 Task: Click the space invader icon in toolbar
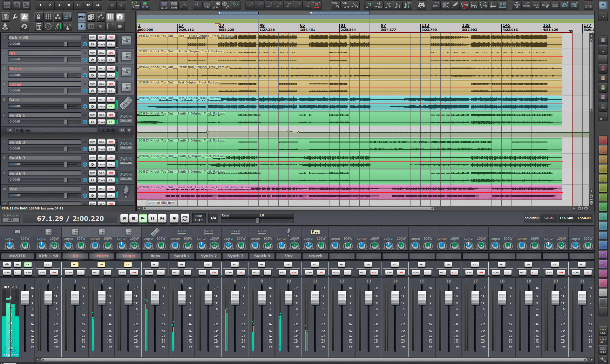point(422,5)
